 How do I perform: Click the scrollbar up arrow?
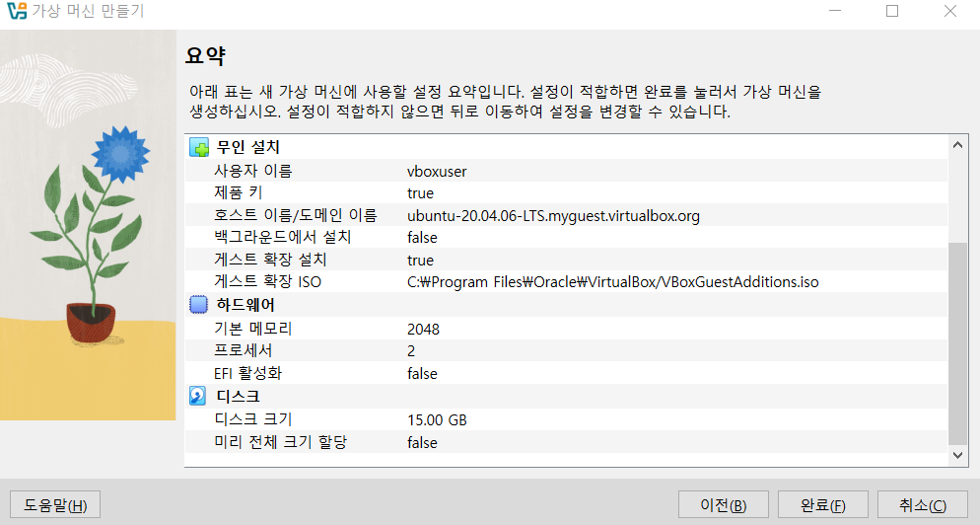(x=957, y=145)
